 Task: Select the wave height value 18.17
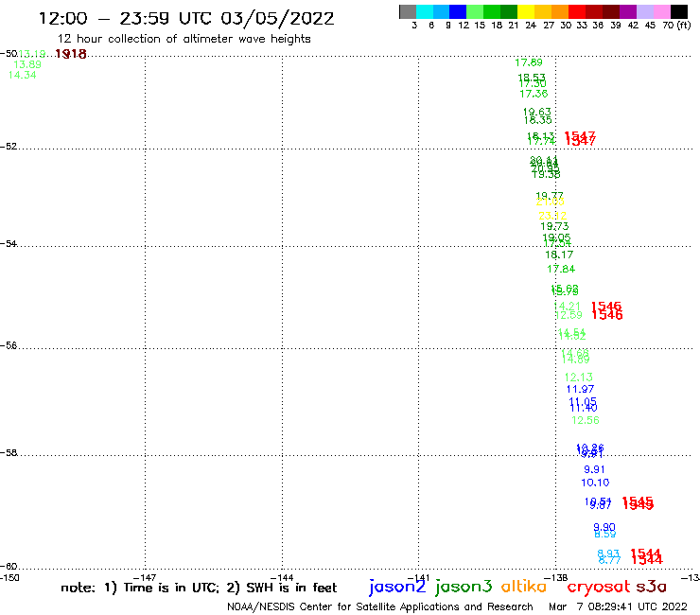[559, 255]
